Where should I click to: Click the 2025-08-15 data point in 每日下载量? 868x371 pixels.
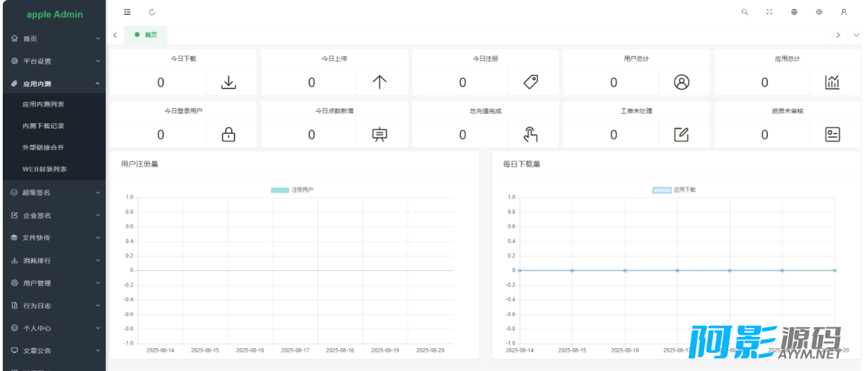click(x=572, y=270)
